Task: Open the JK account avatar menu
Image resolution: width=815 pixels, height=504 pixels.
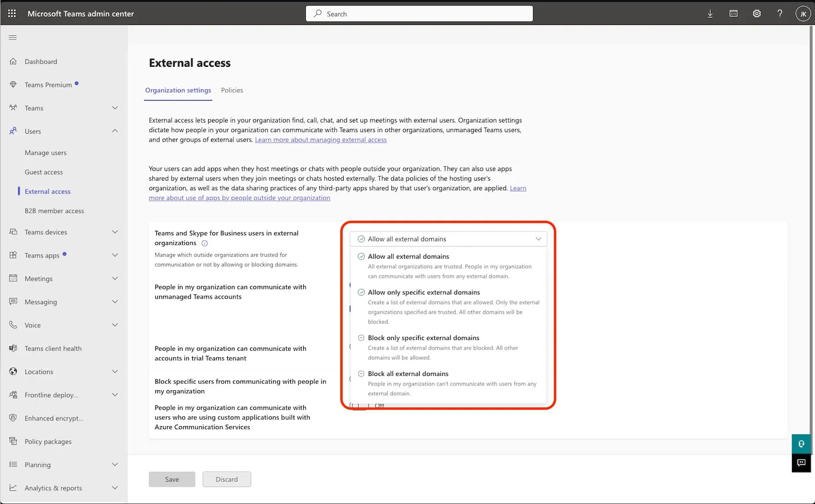Action: [803, 14]
